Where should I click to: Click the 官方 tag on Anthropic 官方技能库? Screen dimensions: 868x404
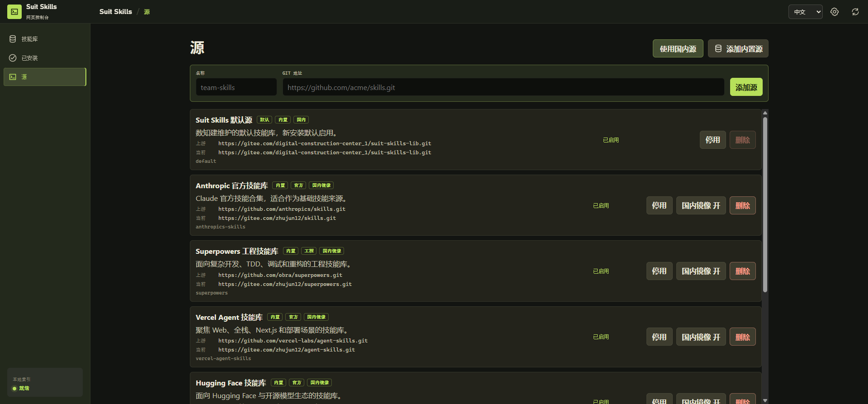(x=298, y=185)
